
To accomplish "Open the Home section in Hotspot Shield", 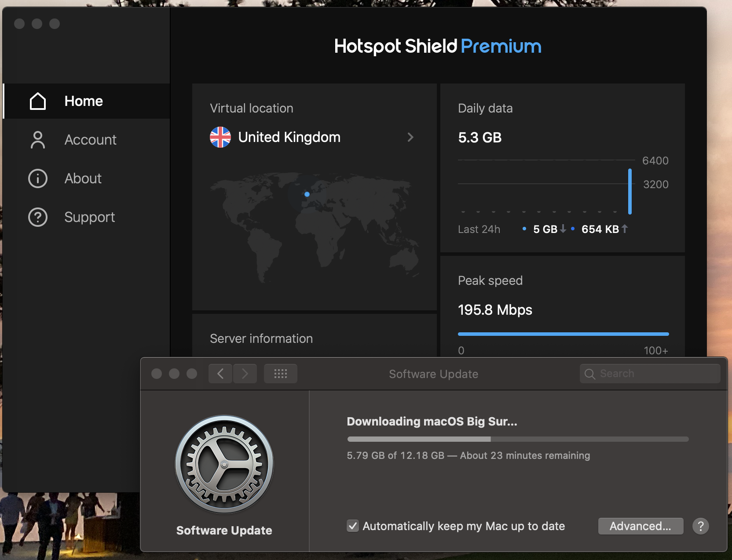I will 87,101.
